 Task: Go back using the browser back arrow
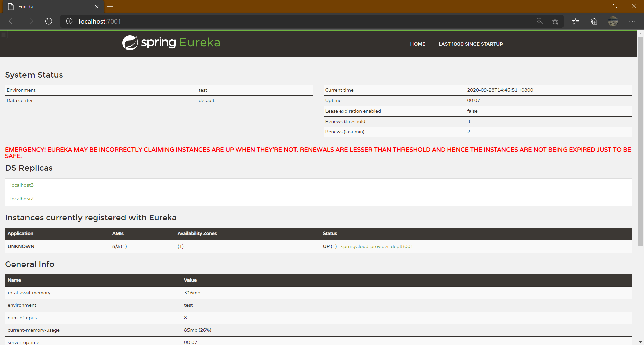pos(12,21)
